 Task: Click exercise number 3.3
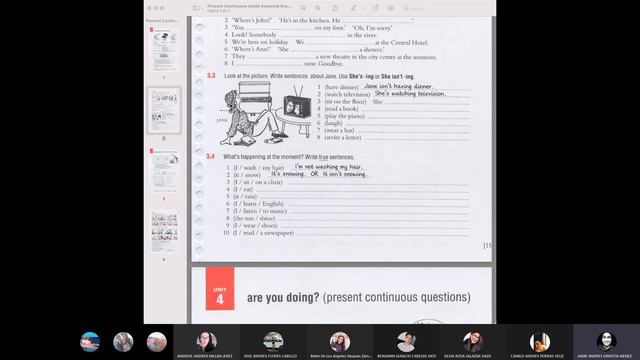[x=211, y=76]
